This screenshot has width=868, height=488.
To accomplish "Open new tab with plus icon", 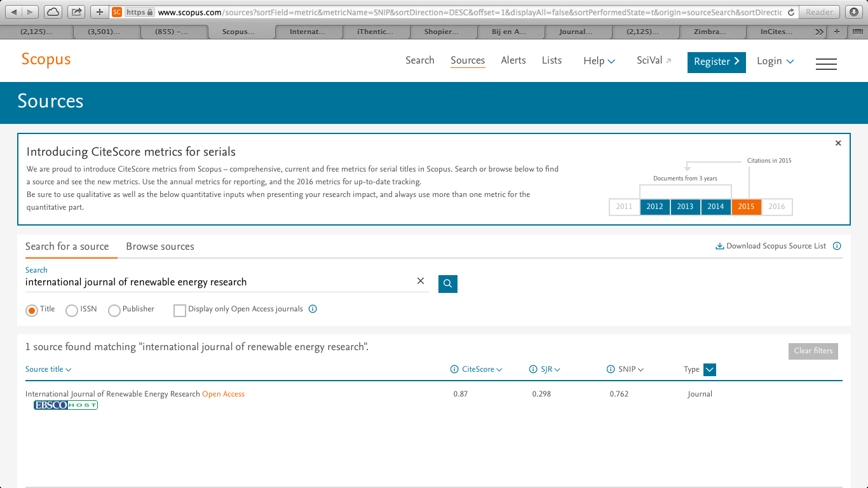I will click(837, 32).
